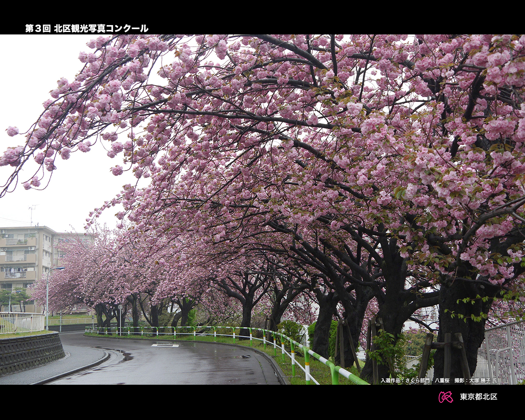The width and height of the screenshot is (525, 420).
Task: Click the photo title 八重桜
Action: coord(442,381)
